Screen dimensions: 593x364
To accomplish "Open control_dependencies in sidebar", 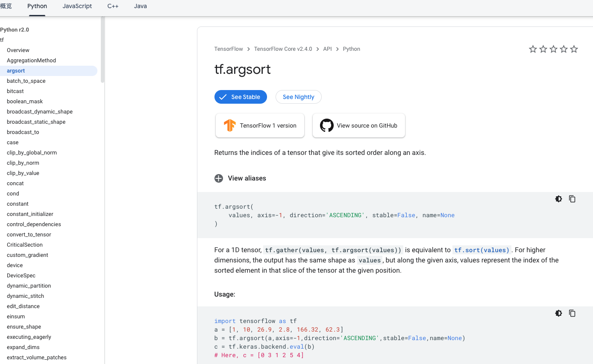I will (34, 224).
